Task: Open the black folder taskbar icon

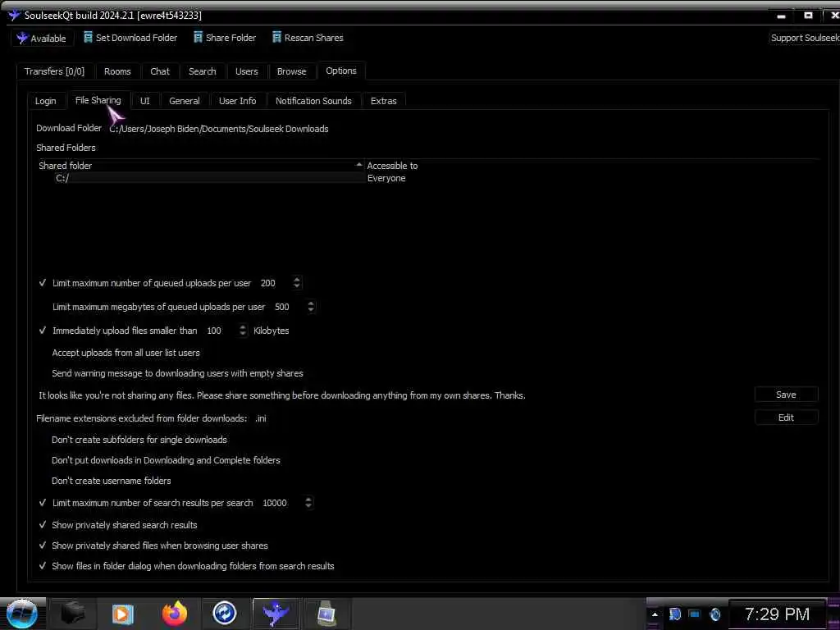Action: click(x=72, y=614)
